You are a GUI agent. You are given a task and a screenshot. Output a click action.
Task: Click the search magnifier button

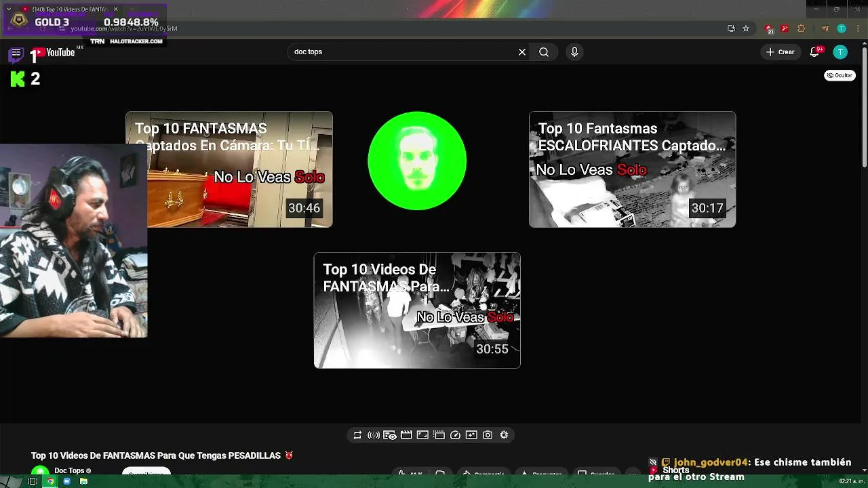[x=544, y=52]
